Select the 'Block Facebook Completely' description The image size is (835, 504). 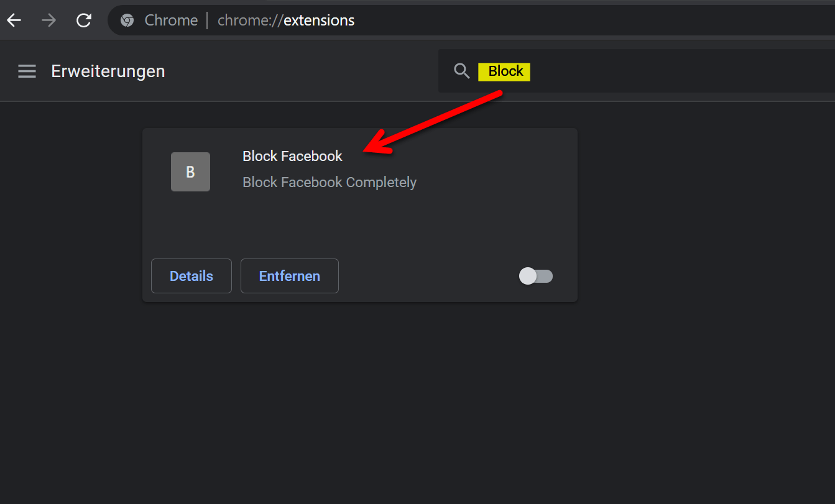pos(330,182)
